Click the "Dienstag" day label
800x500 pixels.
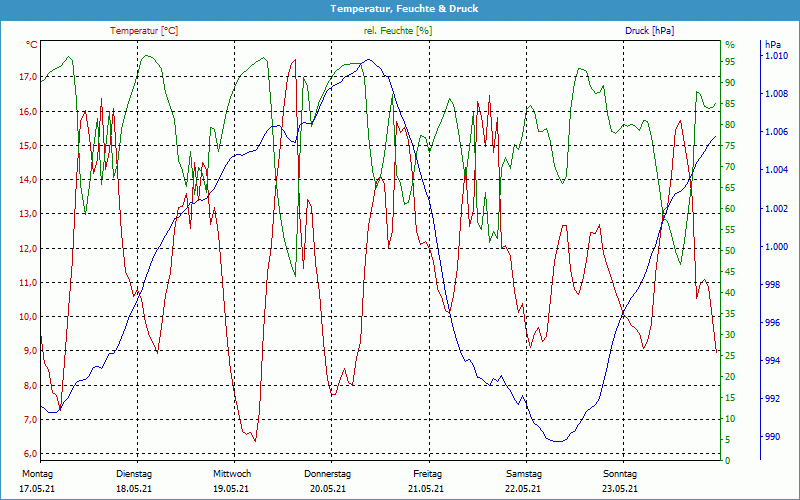[x=134, y=474]
